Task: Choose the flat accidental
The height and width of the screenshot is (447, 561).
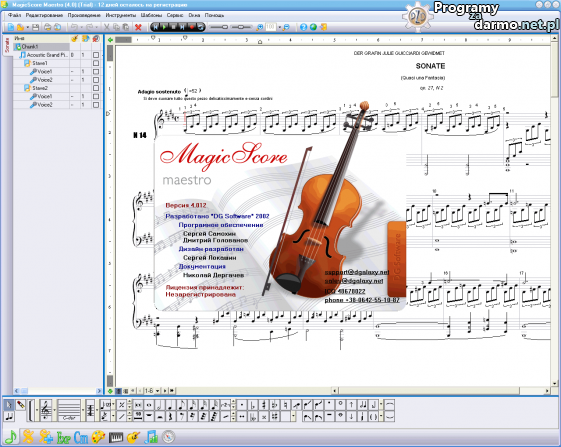Action: [x=253, y=405]
